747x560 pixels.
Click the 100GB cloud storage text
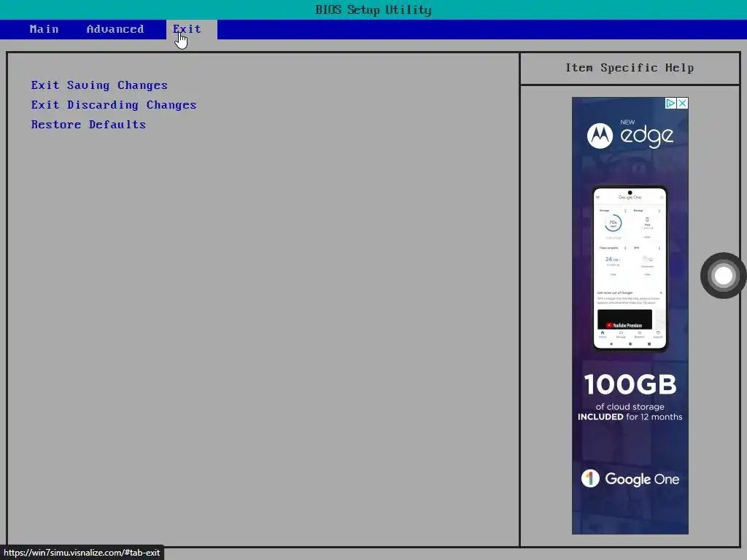630,397
